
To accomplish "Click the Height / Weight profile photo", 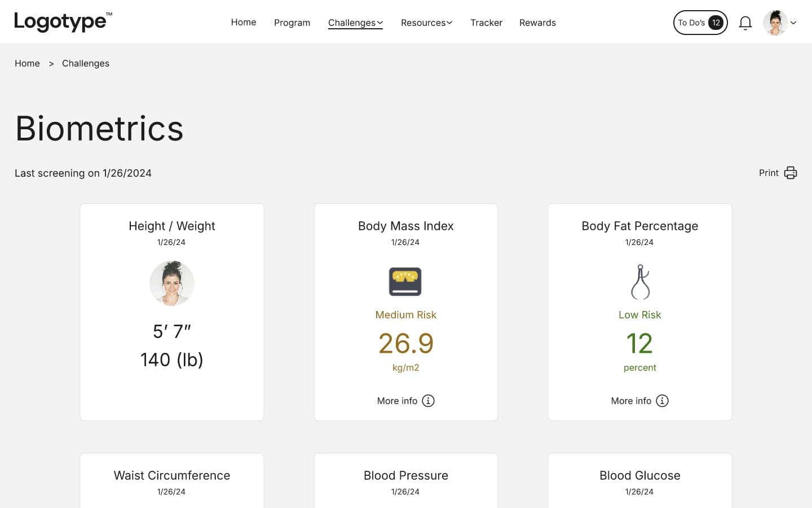I will pyautogui.click(x=172, y=283).
